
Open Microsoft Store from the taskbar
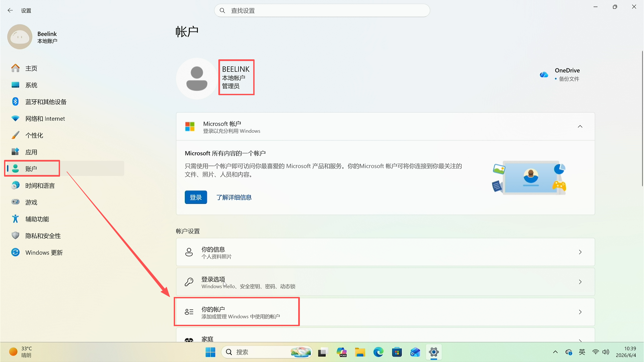[x=397, y=352]
